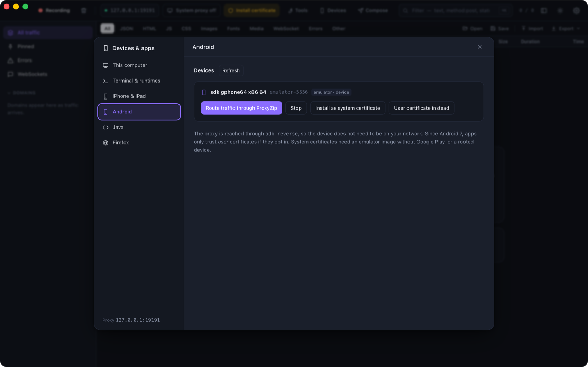Image resolution: width=588 pixels, height=367 pixels.
Task: Click the layout panel icon in toolbar
Action: click(x=544, y=10)
